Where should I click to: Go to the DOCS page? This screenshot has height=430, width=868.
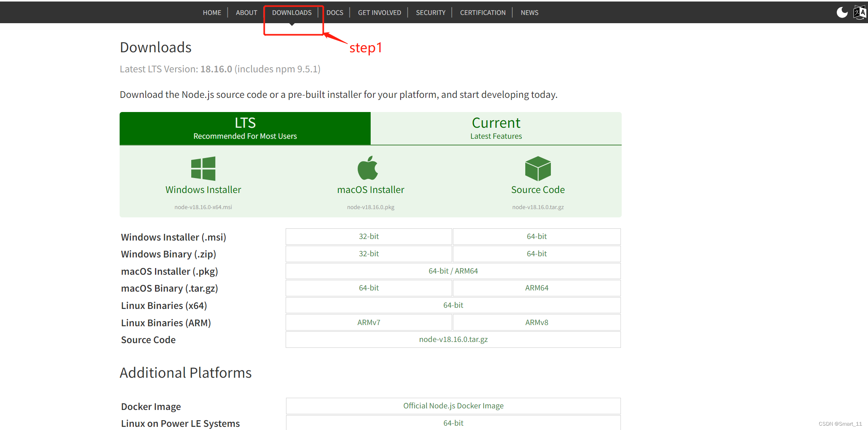click(x=335, y=13)
